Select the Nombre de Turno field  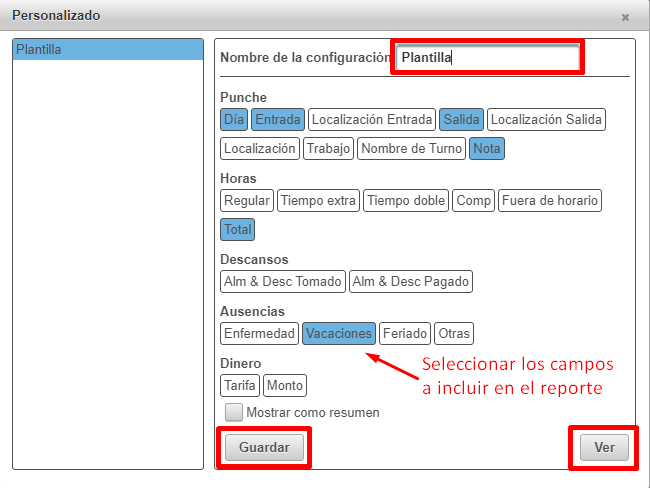point(411,149)
